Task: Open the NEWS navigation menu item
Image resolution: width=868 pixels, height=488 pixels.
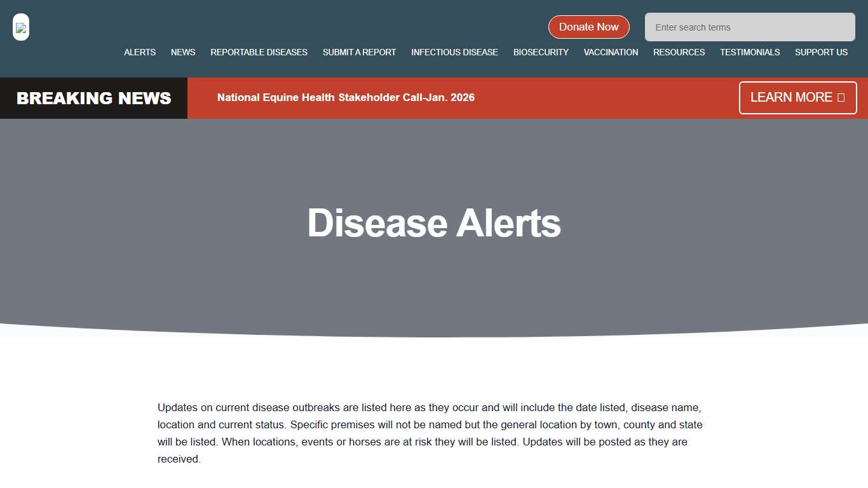Action: click(x=183, y=52)
